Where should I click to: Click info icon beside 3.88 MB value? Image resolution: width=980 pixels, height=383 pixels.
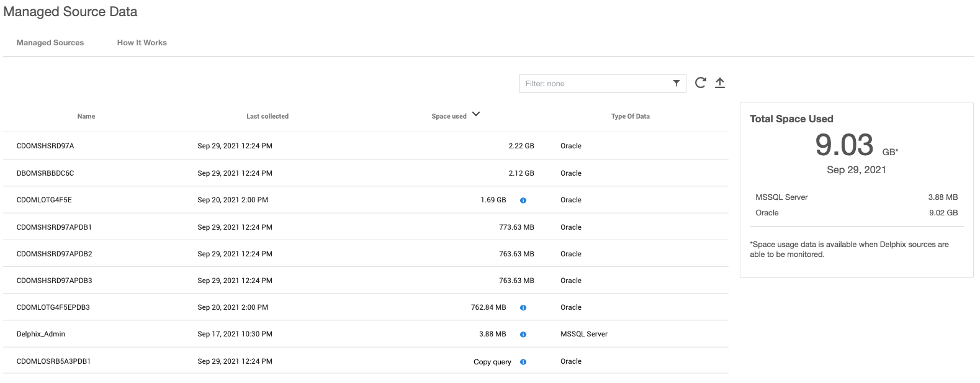[523, 335]
